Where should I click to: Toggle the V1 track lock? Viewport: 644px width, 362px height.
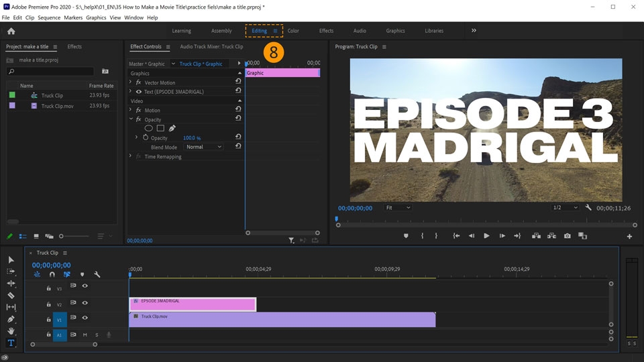click(48, 319)
